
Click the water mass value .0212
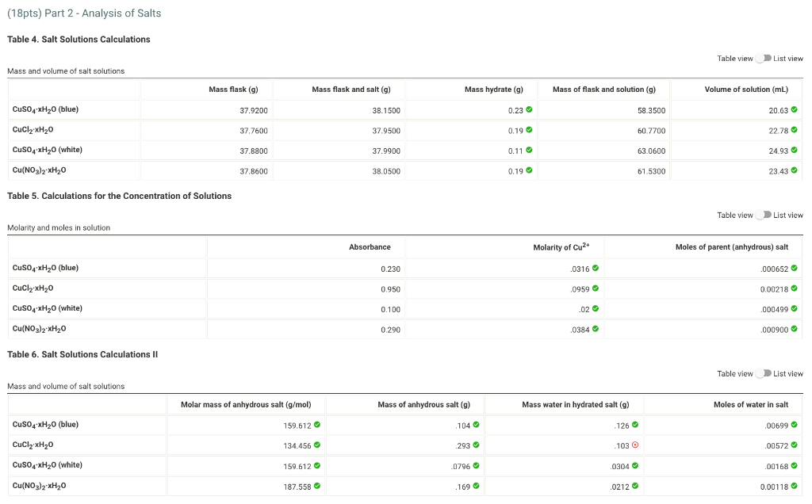(620, 487)
